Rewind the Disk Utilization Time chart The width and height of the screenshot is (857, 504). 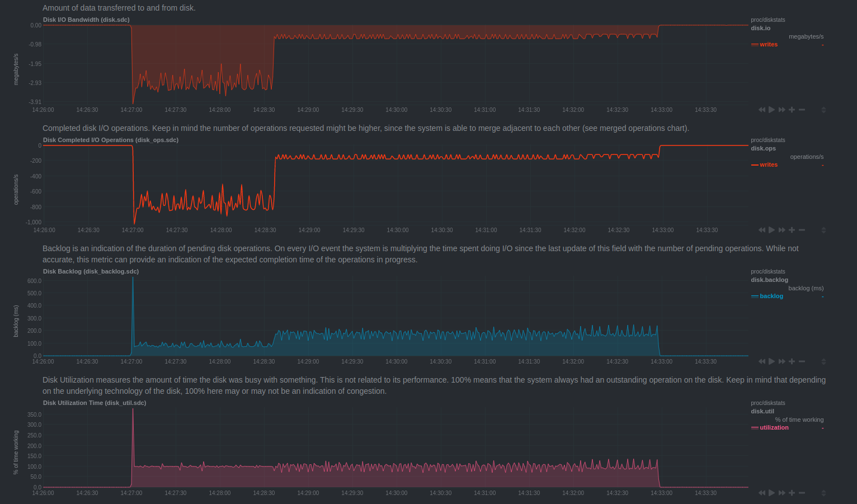[761, 493]
